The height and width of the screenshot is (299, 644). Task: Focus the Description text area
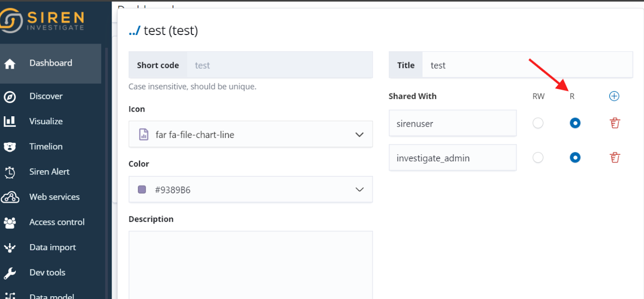(x=250, y=264)
